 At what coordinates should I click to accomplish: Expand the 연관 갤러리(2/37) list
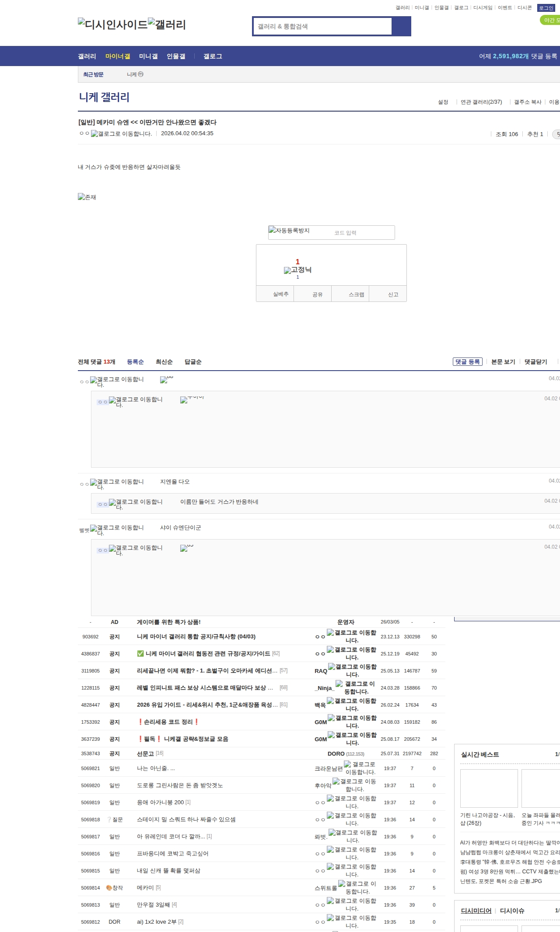pos(481,102)
